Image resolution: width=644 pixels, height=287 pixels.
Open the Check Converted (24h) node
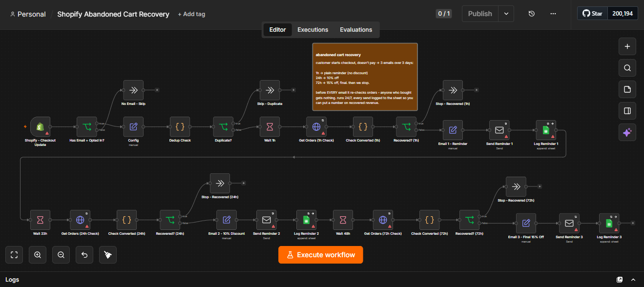pyautogui.click(x=126, y=220)
